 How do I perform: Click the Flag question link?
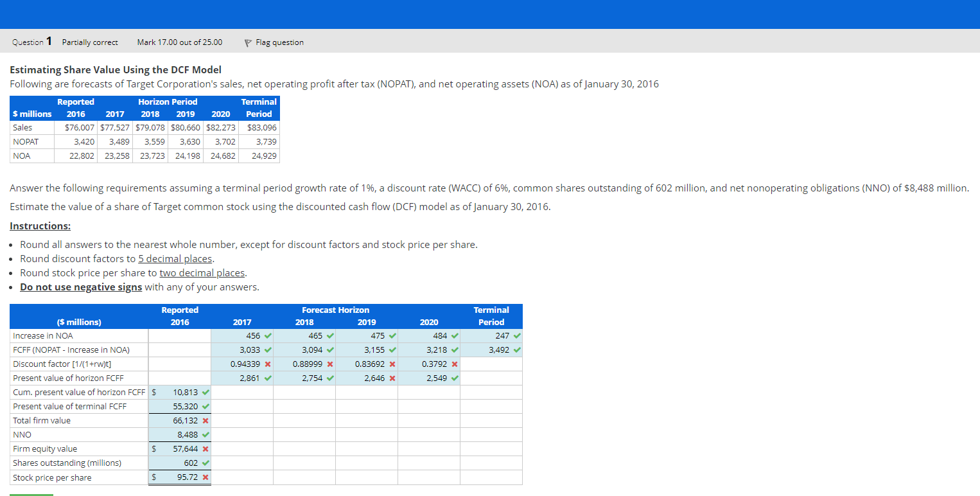274,42
